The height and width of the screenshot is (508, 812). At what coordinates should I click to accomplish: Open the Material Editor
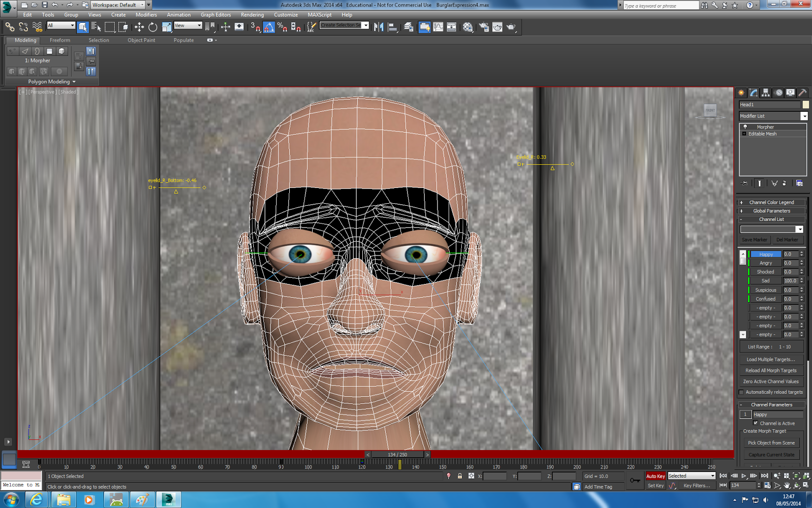(x=466, y=27)
